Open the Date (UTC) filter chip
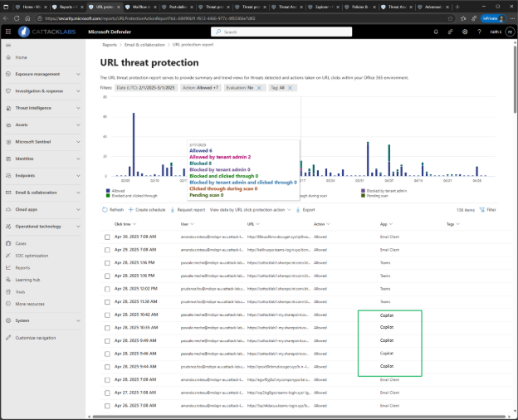This screenshot has width=518, height=420. (146, 88)
